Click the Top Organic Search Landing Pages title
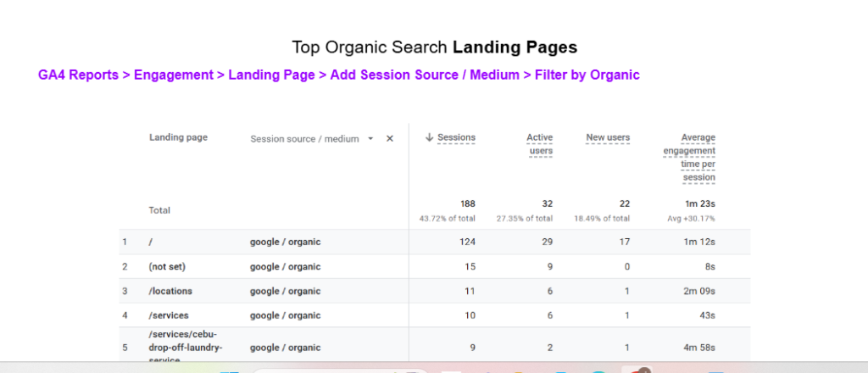868x373 pixels. (434, 47)
